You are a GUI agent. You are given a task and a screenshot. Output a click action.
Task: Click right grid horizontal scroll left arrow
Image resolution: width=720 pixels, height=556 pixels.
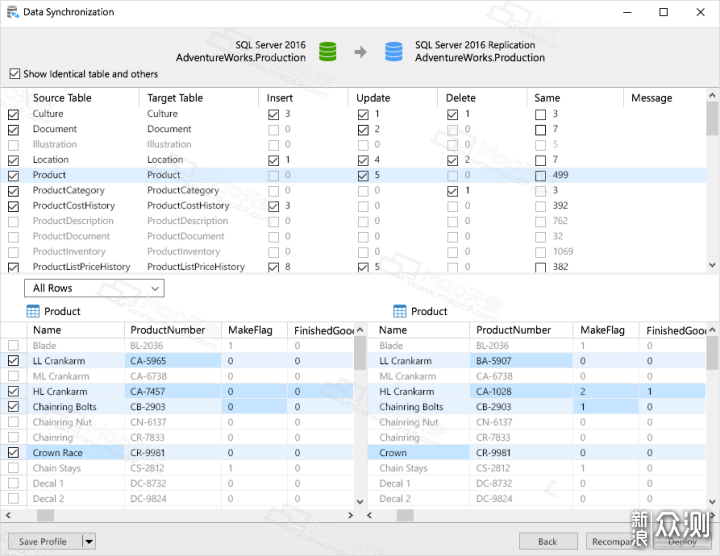[x=370, y=515]
